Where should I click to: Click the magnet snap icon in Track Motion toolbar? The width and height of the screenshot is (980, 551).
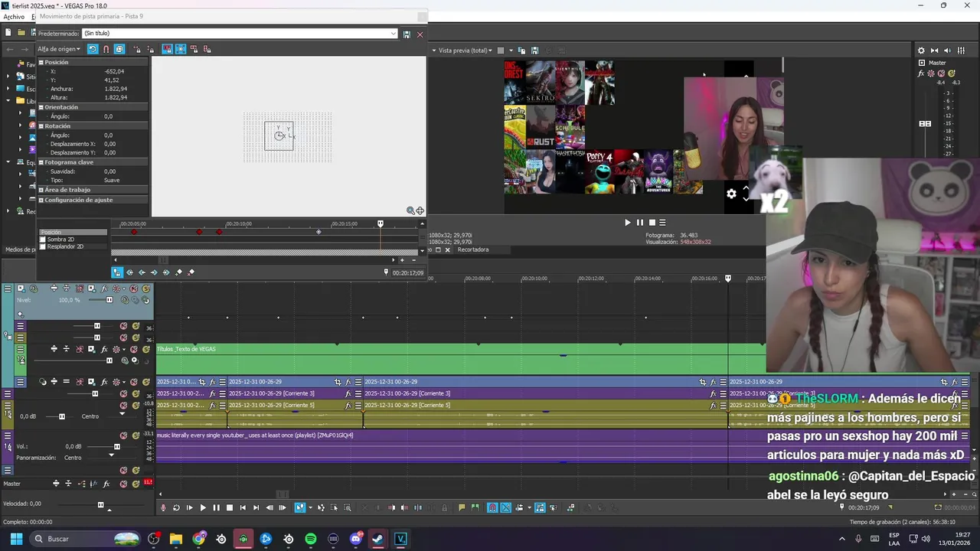(106, 49)
